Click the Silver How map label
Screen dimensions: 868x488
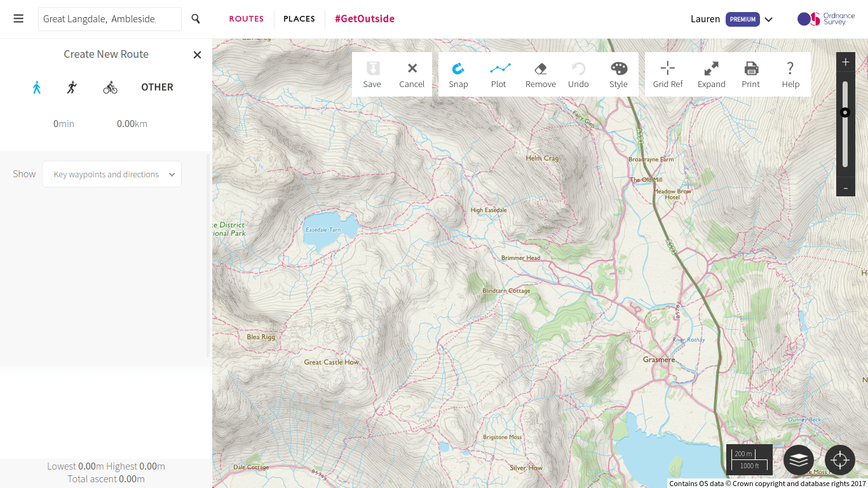pyautogui.click(x=526, y=468)
